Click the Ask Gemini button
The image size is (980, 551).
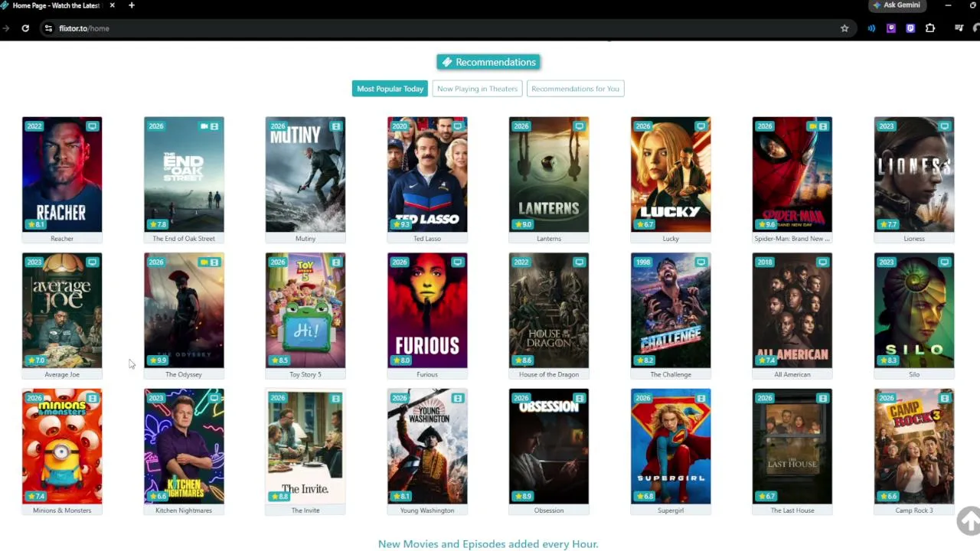click(896, 5)
